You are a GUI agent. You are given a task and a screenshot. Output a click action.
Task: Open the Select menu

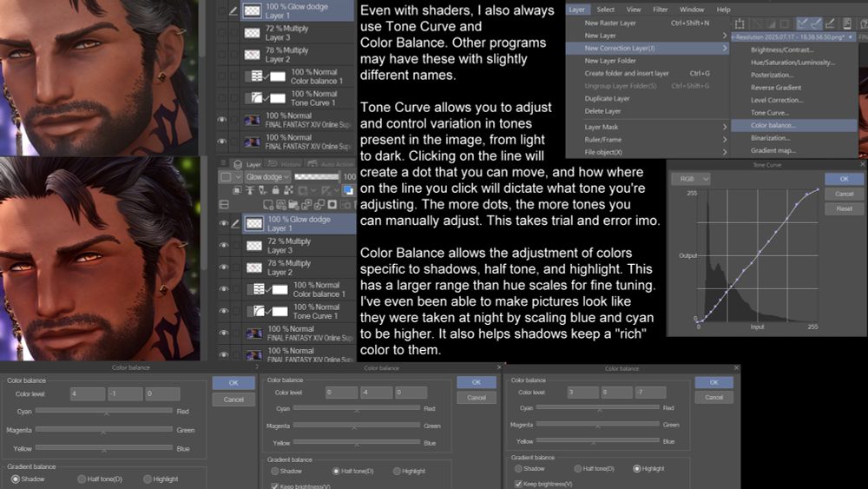pos(605,10)
